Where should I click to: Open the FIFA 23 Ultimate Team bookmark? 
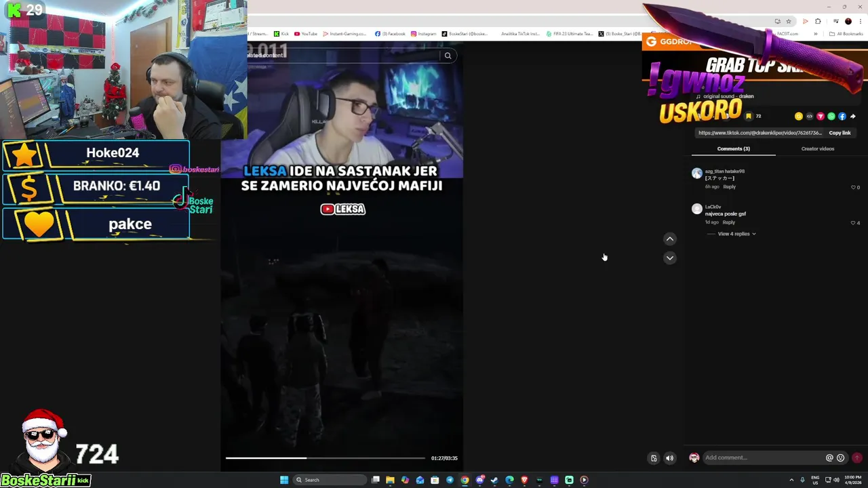pos(570,33)
